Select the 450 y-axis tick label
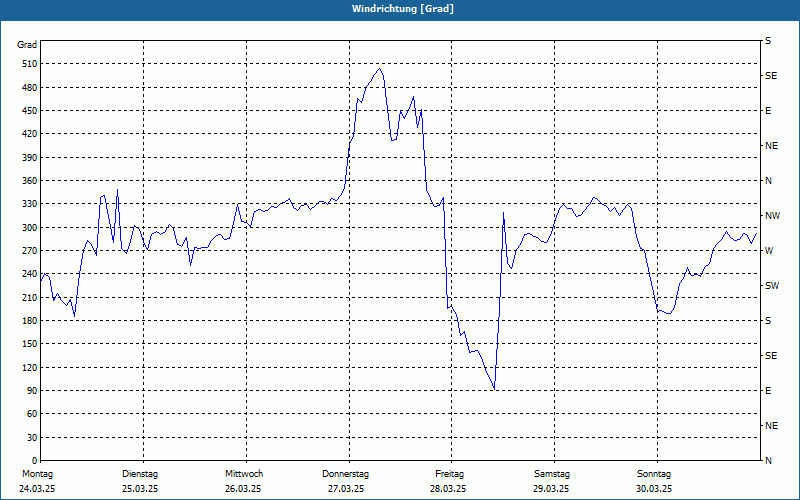The image size is (800, 500). [x=30, y=111]
